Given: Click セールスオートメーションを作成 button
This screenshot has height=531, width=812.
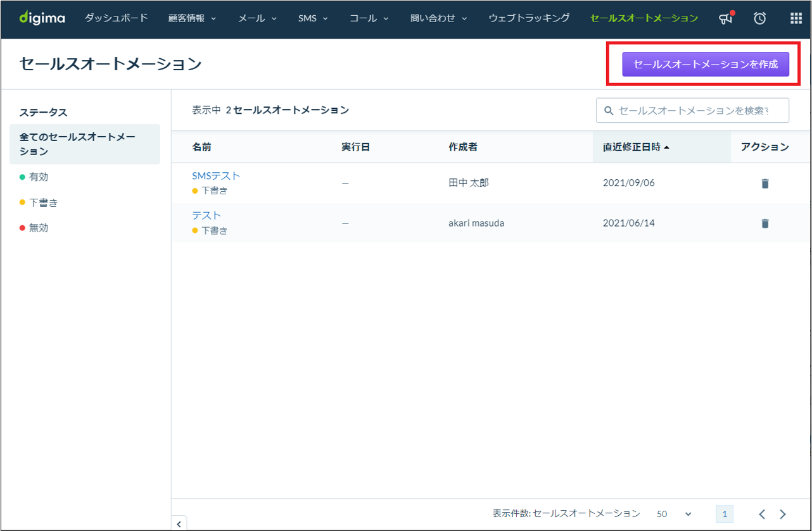Looking at the screenshot, I should 705,64.
